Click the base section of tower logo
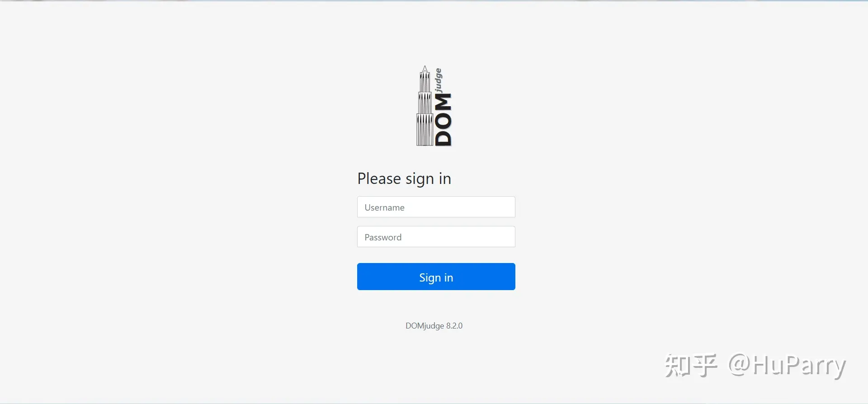The width and height of the screenshot is (868, 404). pyautogui.click(x=425, y=130)
